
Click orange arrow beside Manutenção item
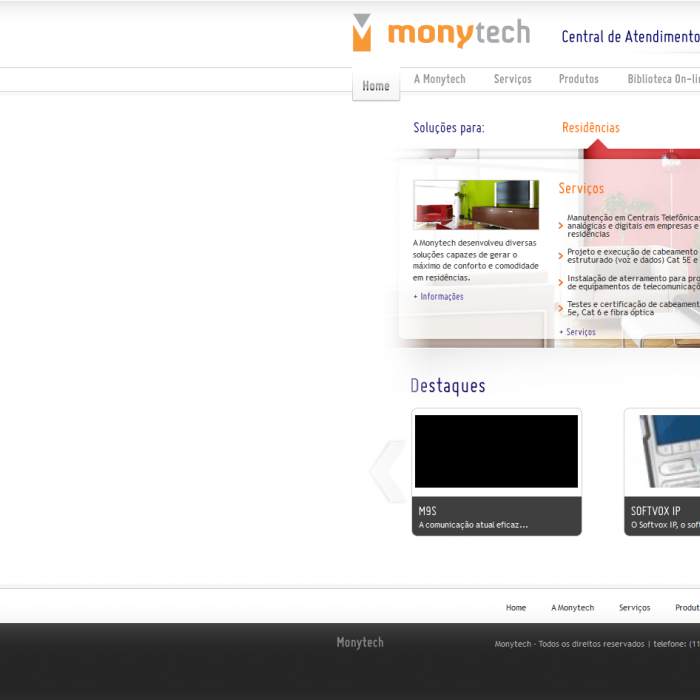(x=561, y=225)
